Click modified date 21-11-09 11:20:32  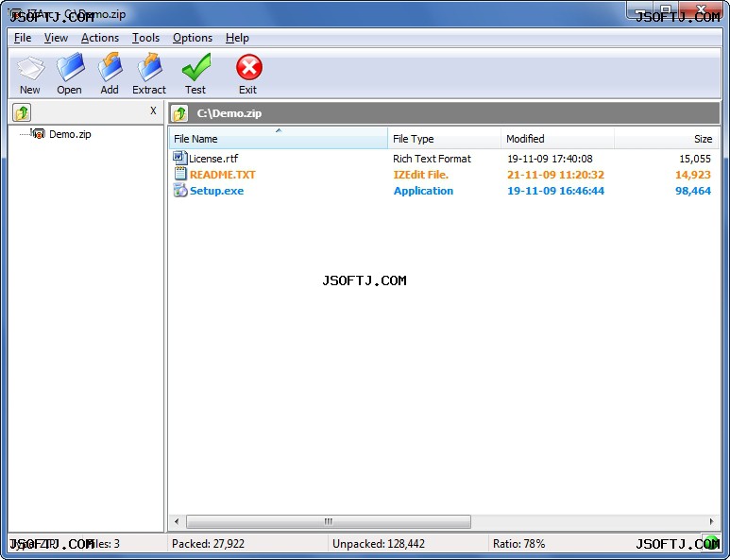pyautogui.click(x=556, y=175)
